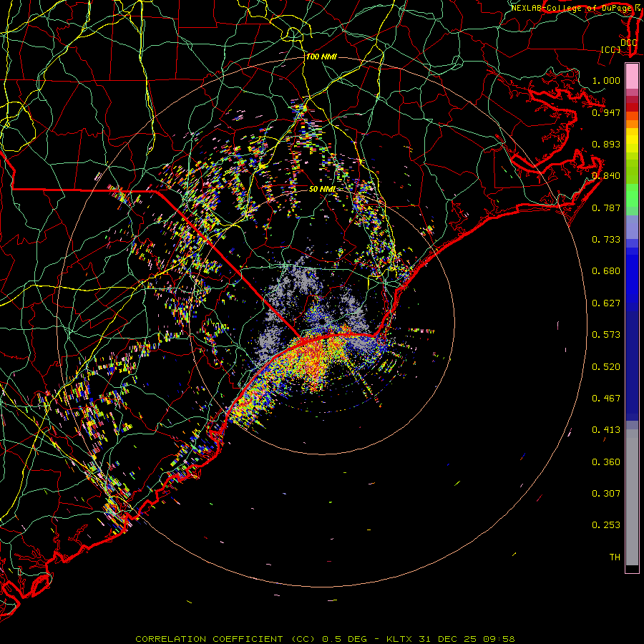Click the 0.627 color scale value
644x644 pixels.
[x=606, y=303]
